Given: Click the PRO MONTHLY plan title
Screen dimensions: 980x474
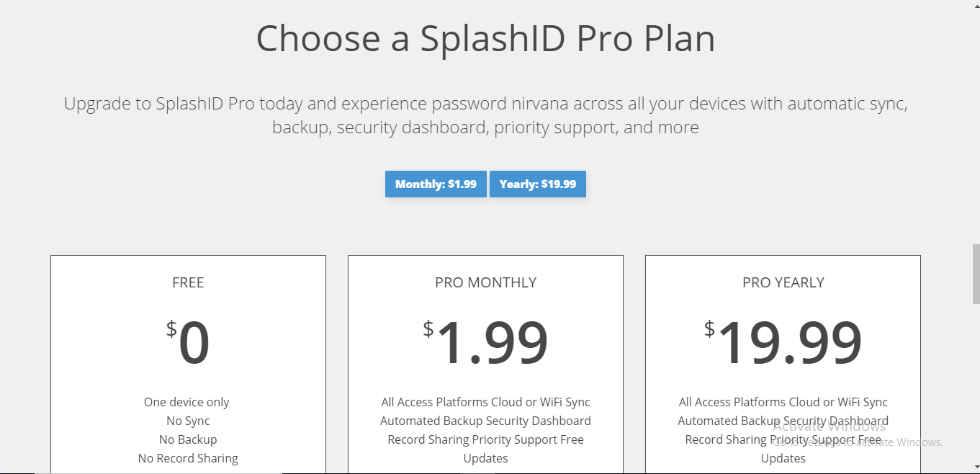Looking at the screenshot, I should point(485,282).
